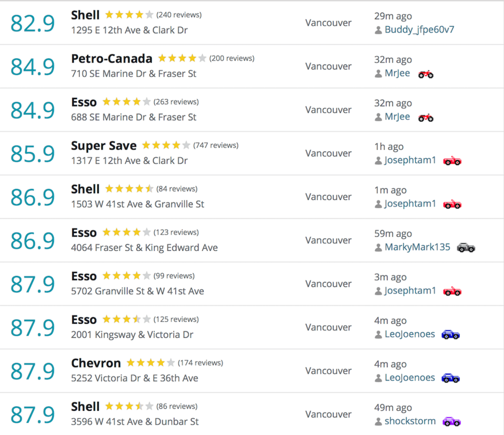This screenshot has height=435, width=504.
Task: Click the star rating of Shell with 84 reviews
Action: click(x=129, y=188)
